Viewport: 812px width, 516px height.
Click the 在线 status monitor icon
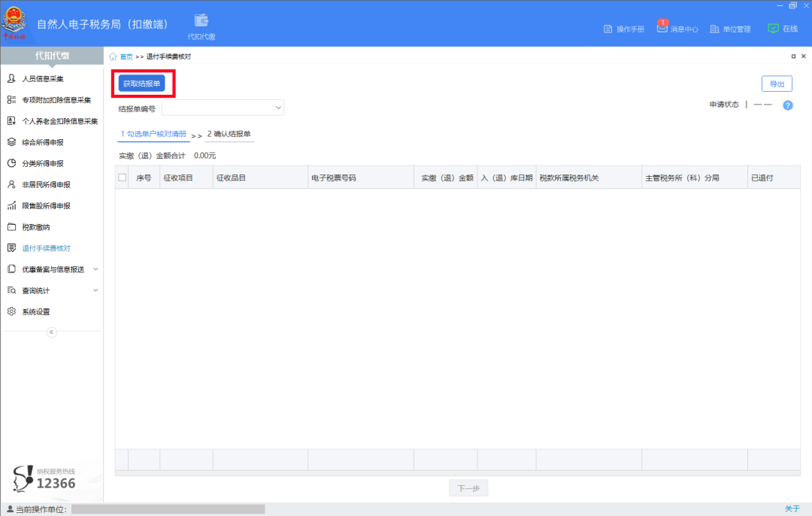coord(773,29)
